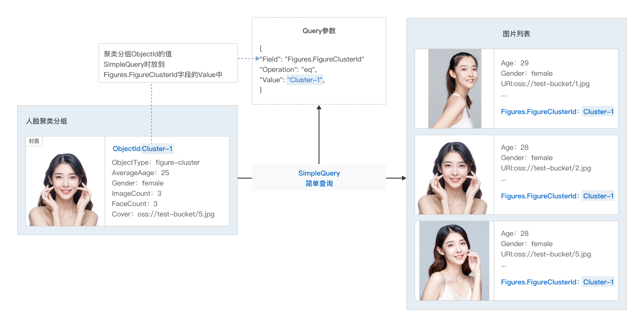
Task: Select the ObjectId:Cluster-1 heading link
Action: (142, 149)
